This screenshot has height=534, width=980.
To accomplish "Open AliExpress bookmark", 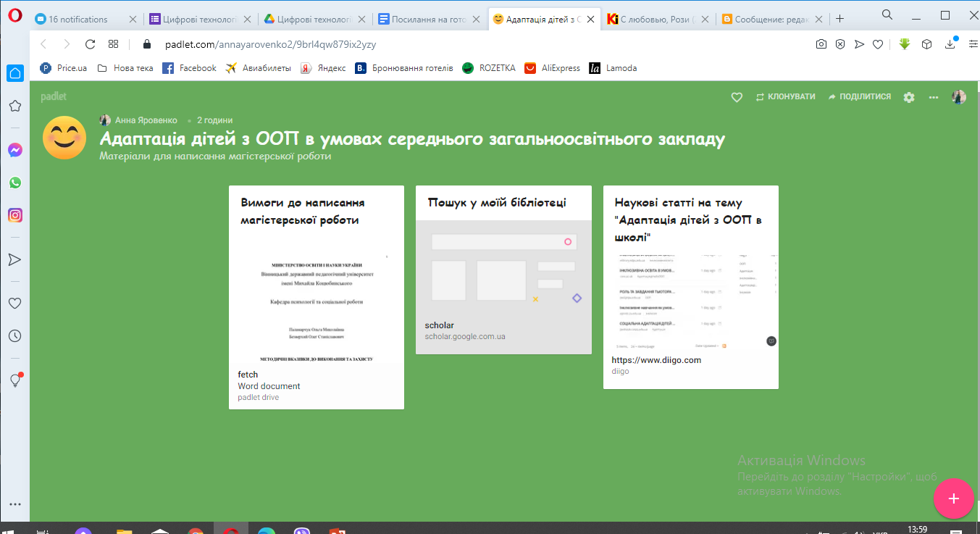I will pyautogui.click(x=553, y=68).
